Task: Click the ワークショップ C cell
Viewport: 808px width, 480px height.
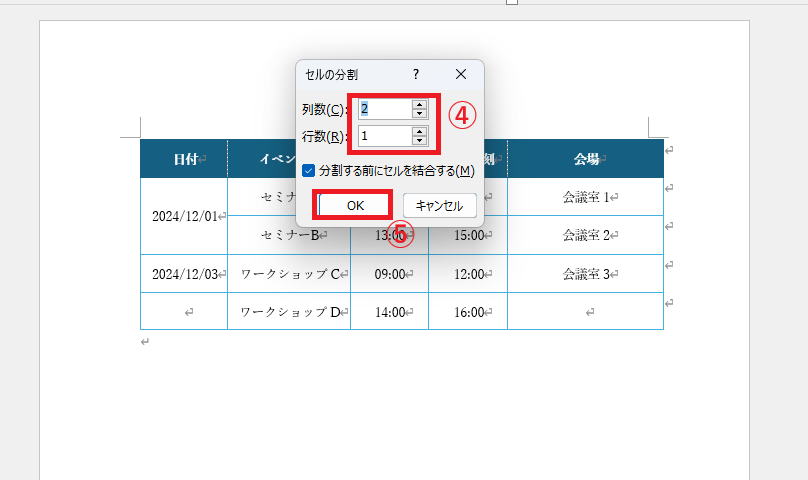Action: (x=289, y=274)
